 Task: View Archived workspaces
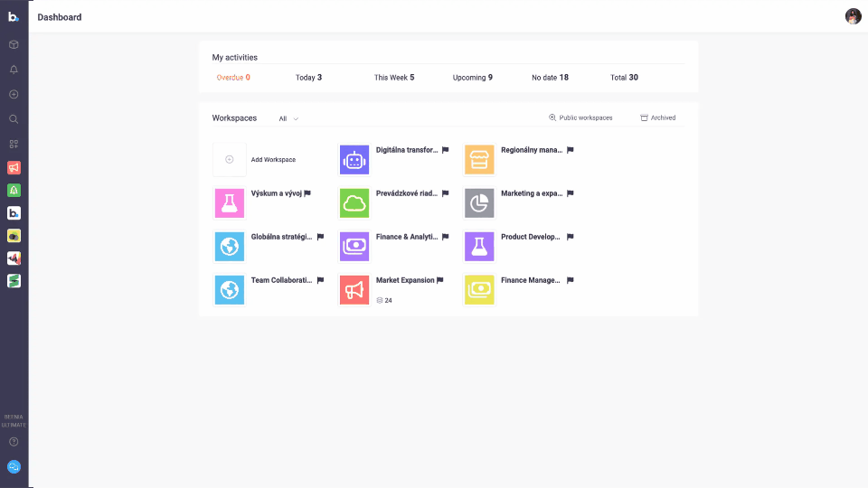tap(657, 118)
